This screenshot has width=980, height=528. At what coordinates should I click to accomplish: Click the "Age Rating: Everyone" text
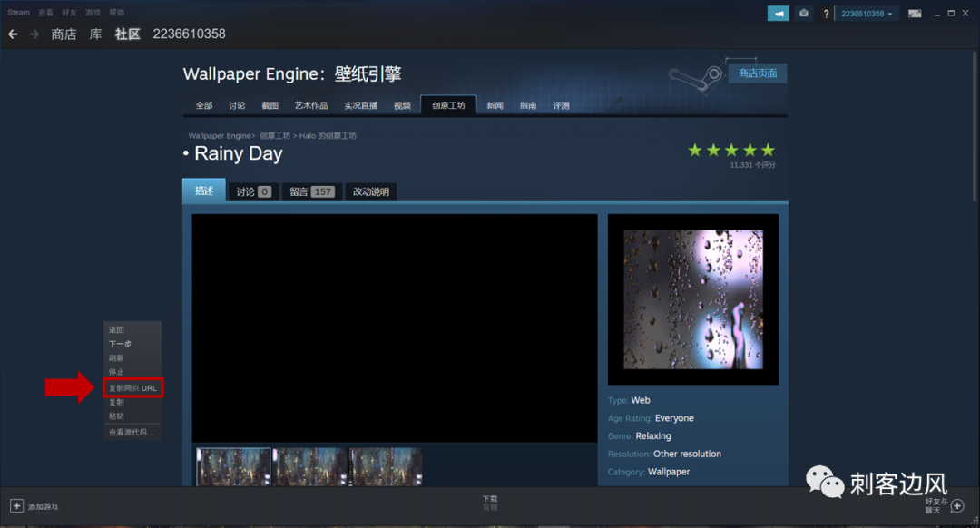(651, 418)
